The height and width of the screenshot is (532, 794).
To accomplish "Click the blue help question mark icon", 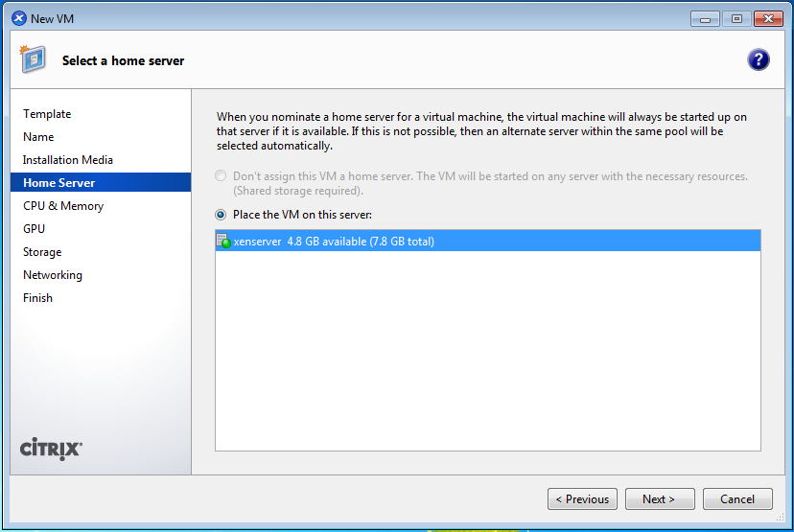I will pos(759,60).
